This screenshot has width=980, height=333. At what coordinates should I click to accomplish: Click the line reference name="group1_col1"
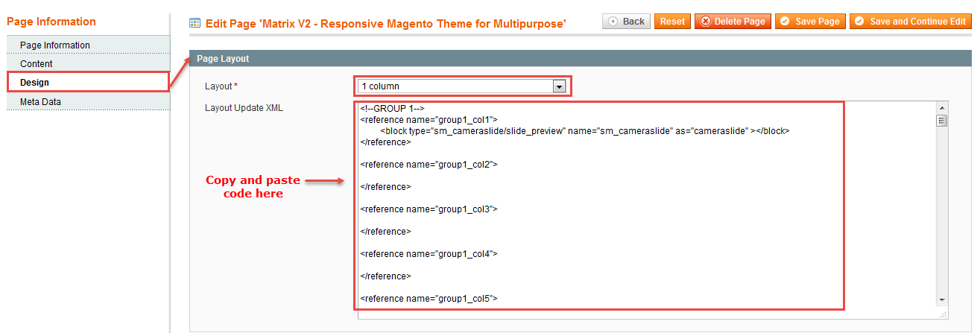coord(429,120)
